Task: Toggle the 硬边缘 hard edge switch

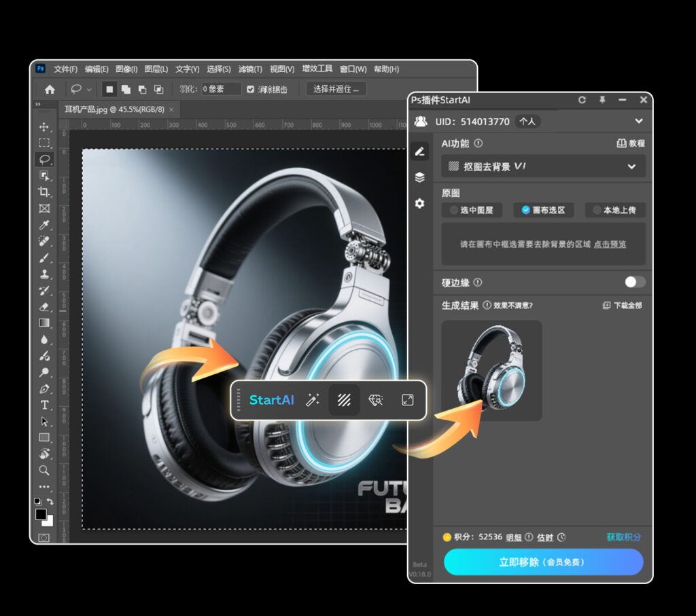Action: click(635, 282)
